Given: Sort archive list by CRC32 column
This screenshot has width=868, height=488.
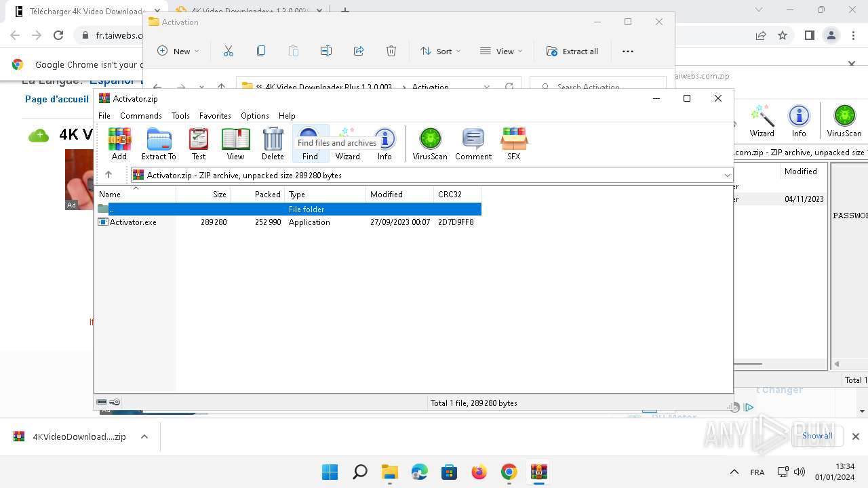Looking at the screenshot, I should [458, 195].
